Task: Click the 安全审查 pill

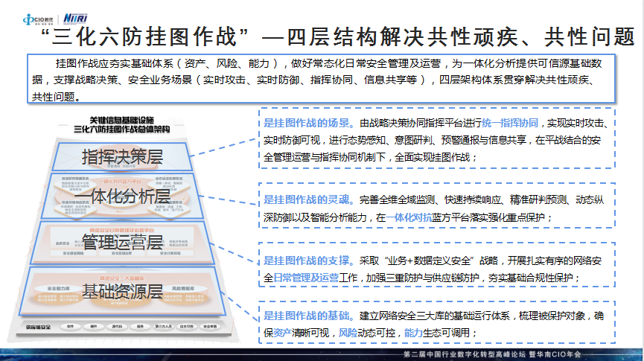Action: tap(211, 326)
